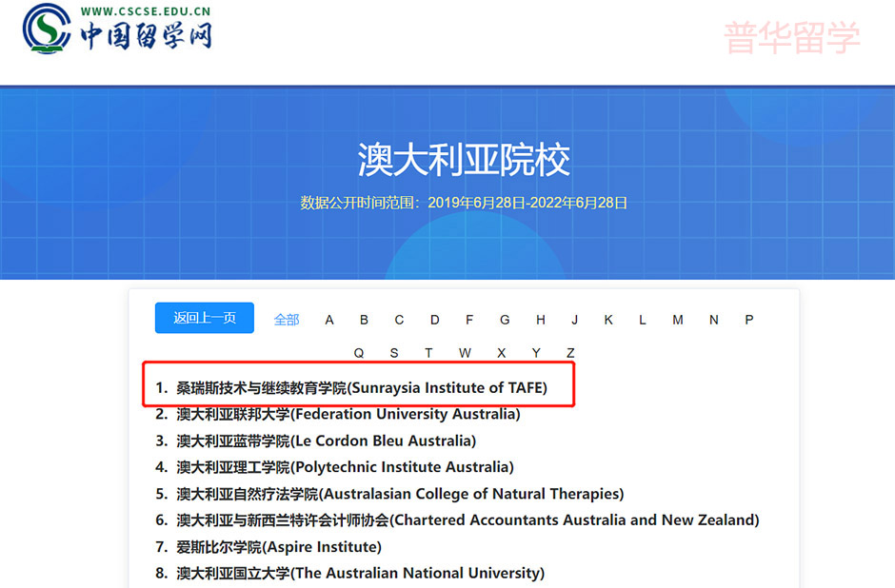Filter institutions by letter D
895x588 pixels.
435,320
